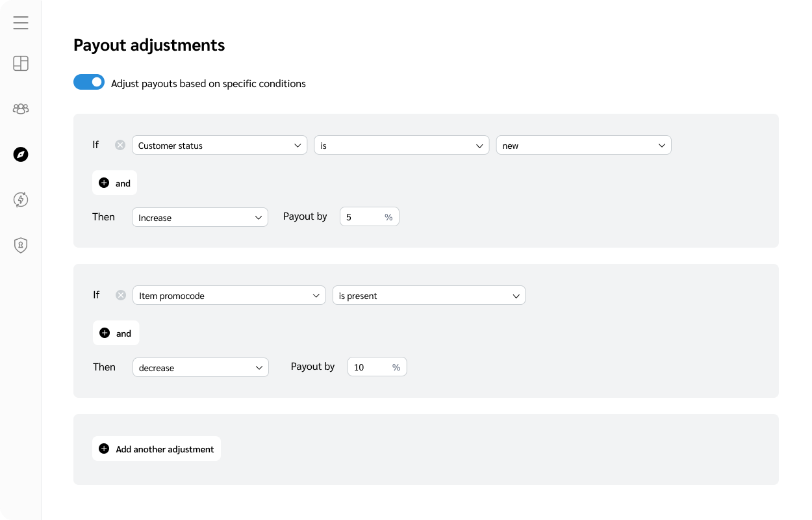Open the decrease action dropdown
Viewport: 812px width, 520px height.
pos(200,367)
